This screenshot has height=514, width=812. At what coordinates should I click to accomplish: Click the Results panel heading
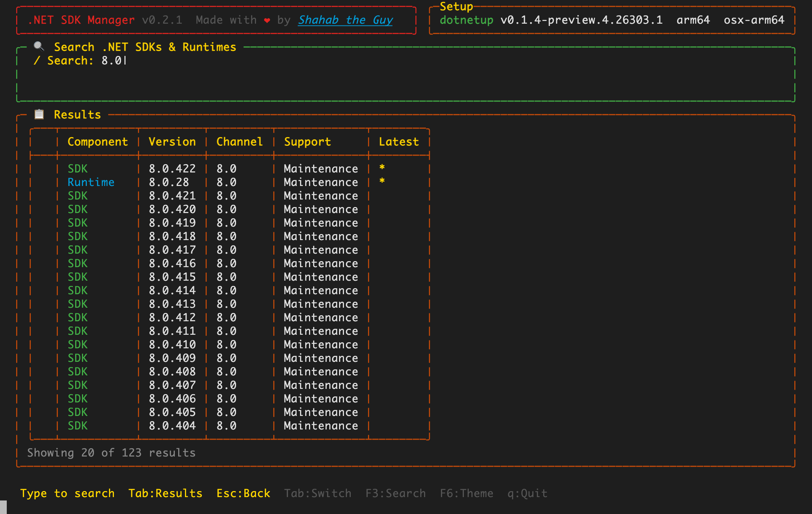point(77,115)
